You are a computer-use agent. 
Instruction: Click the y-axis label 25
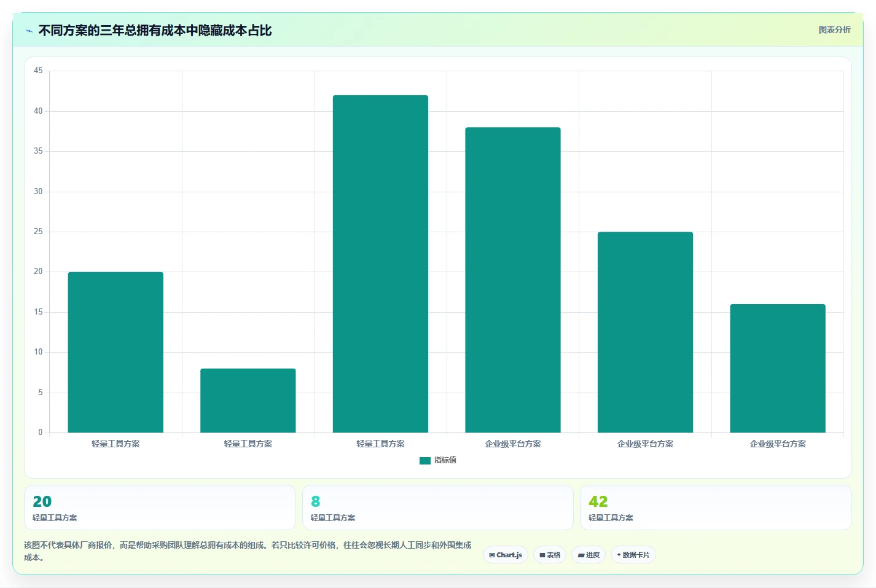click(38, 232)
